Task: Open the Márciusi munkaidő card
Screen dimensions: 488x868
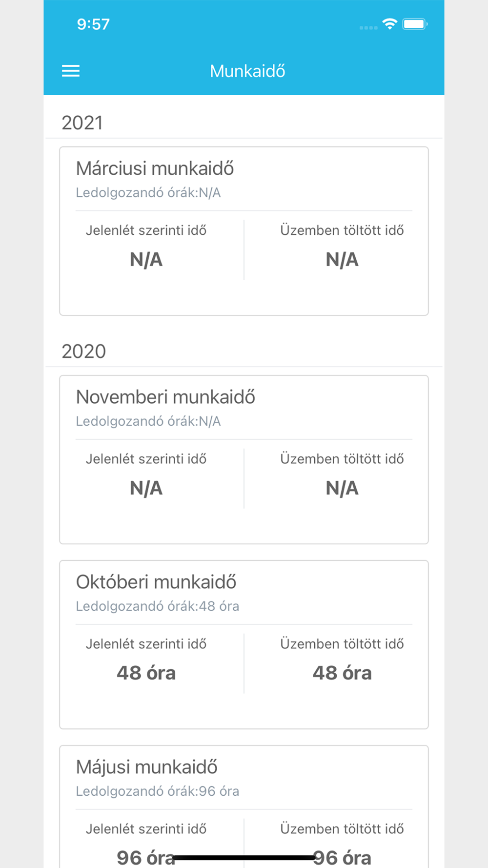Action: click(244, 231)
